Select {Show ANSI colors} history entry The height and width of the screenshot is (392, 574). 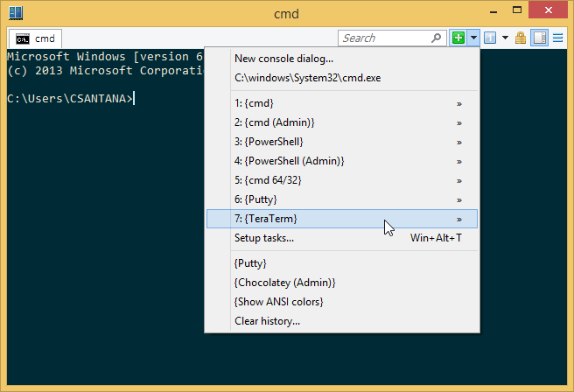[x=278, y=302]
